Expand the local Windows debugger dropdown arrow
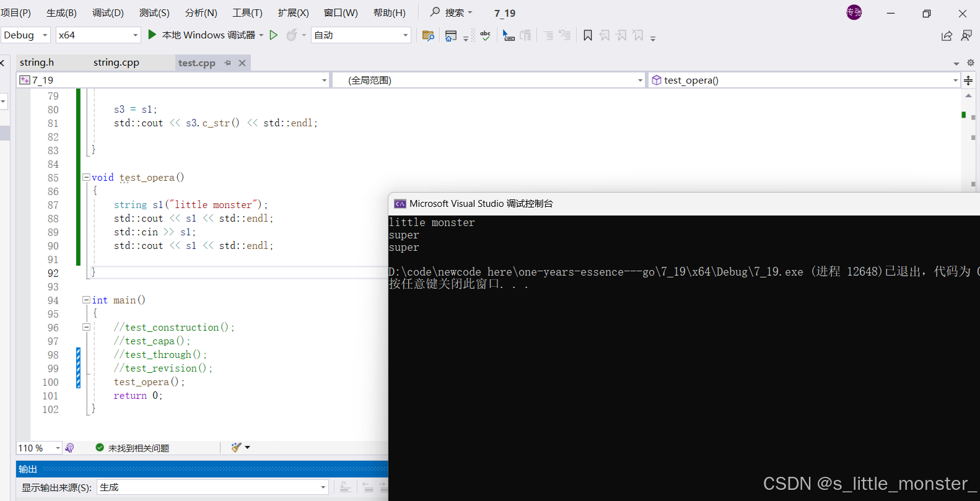980x501 pixels. click(x=261, y=35)
